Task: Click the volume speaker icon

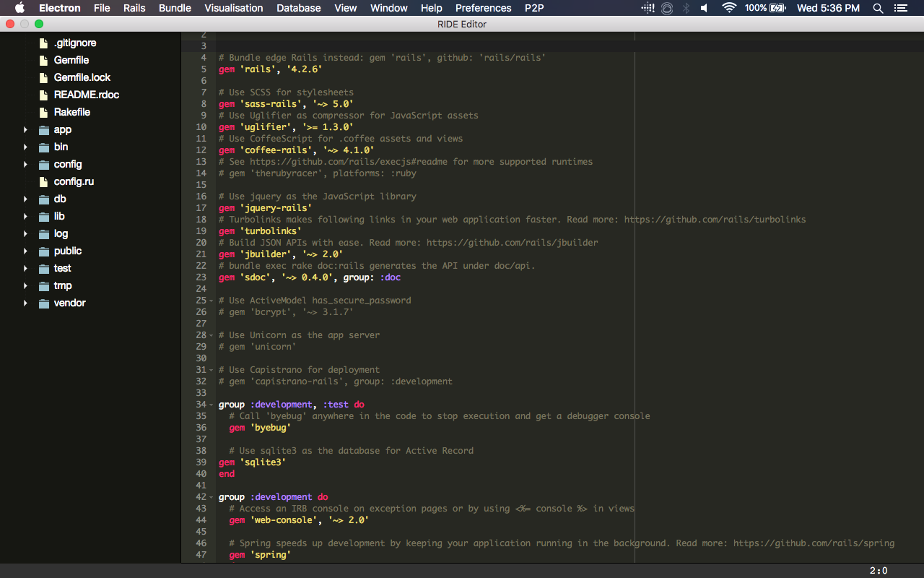Action: tap(705, 8)
